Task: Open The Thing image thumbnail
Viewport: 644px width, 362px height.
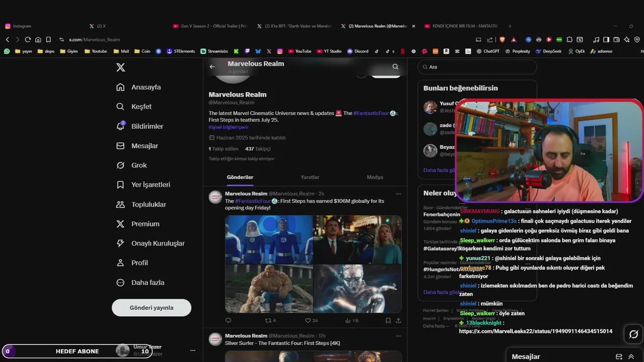Action: coord(269,289)
